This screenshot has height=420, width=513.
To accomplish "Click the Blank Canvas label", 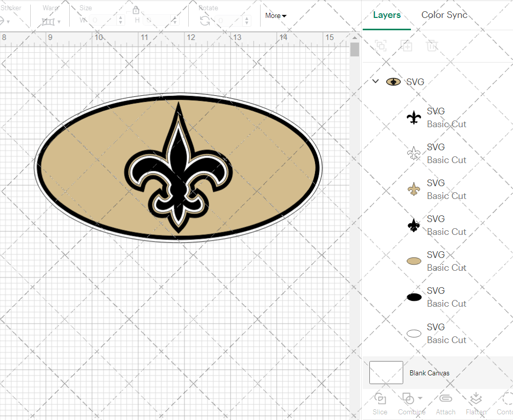I will coord(429,373).
